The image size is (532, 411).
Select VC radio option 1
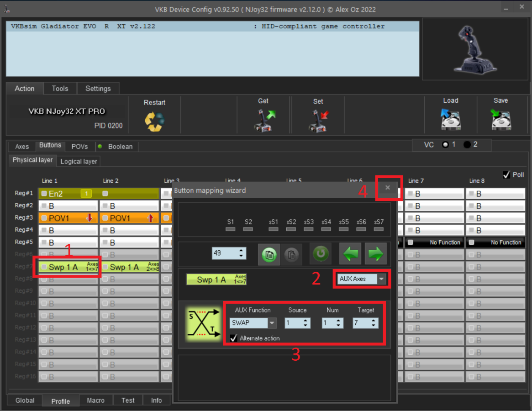(x=446, y=145)
